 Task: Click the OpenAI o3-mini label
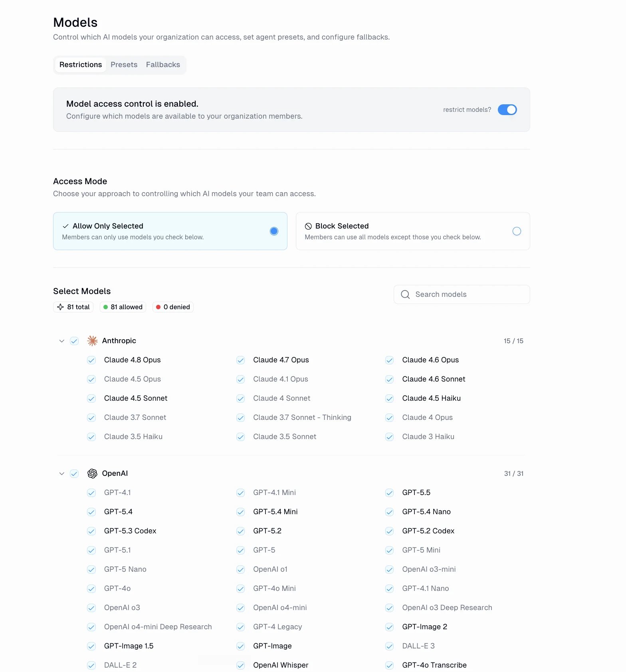[429, 569]
